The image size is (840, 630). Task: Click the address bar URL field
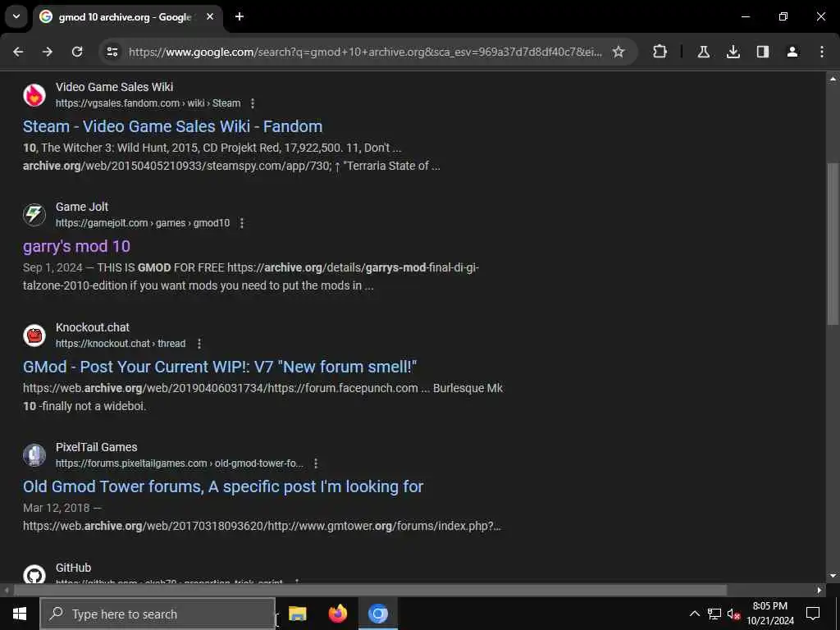[x=365, y=52]
